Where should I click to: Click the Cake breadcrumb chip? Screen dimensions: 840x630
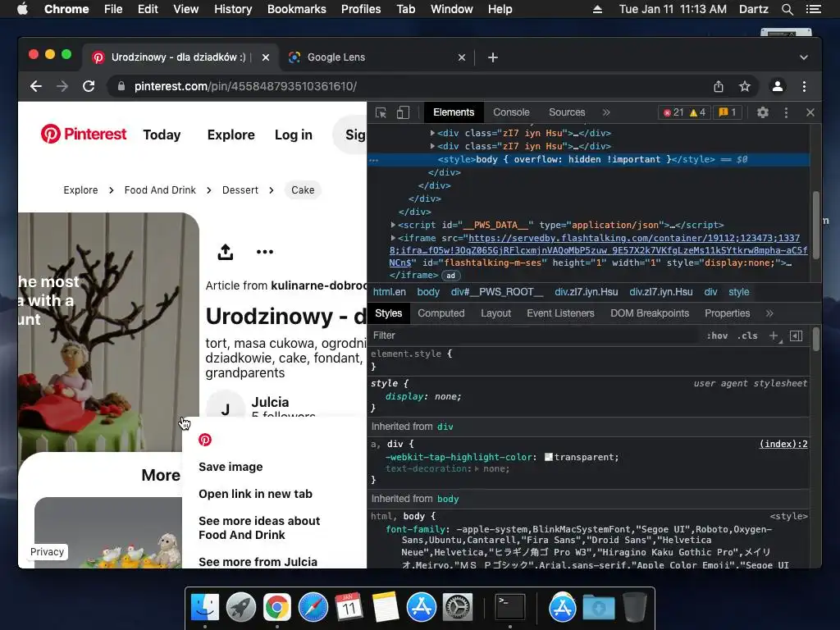[x=303, y=190]
